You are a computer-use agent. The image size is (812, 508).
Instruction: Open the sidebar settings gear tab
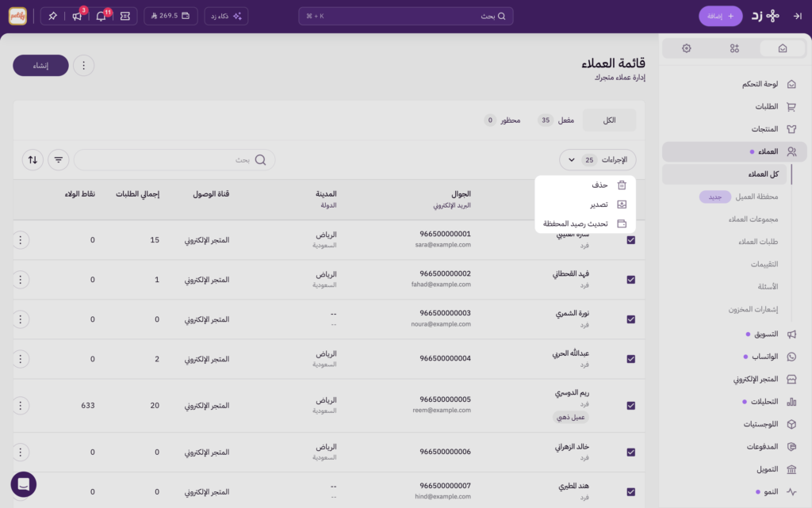tap(686, 48)
